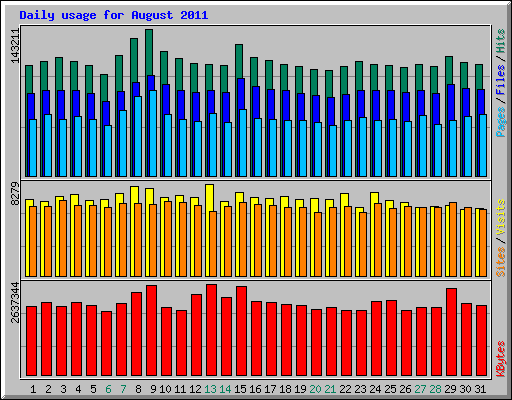Click day 9 on the x-axis

click(153, 389)
